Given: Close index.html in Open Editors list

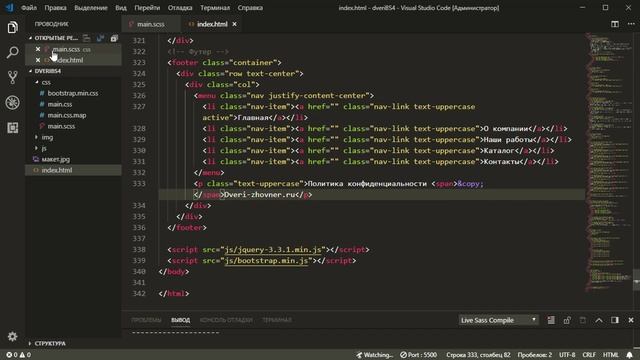Looking at the screenshot, I should (x=38, y=60).
